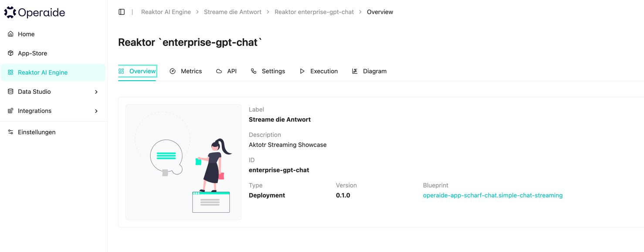Toggle the sidebar panel icon

pos(122,12)
